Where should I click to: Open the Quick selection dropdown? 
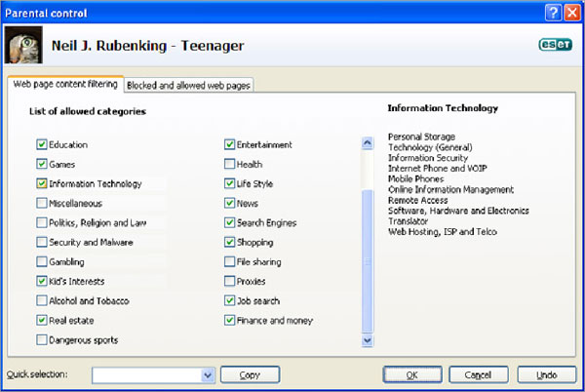click(x=208, y=375)
